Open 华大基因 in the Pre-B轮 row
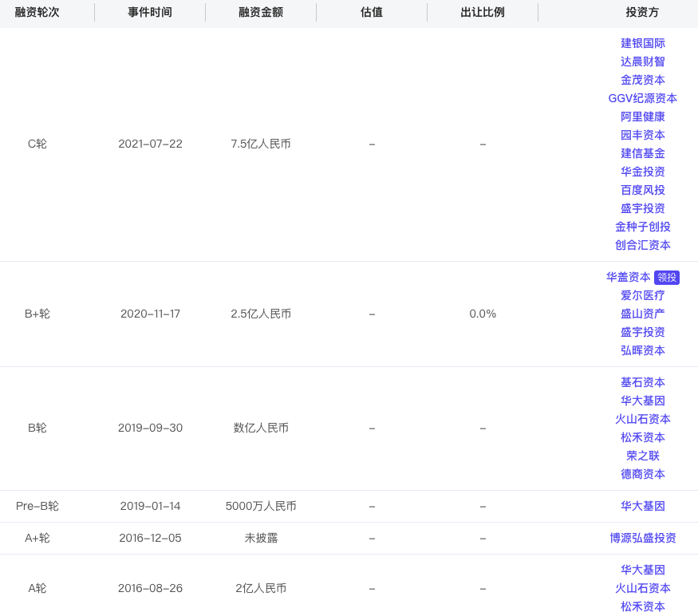 (642, 506)
